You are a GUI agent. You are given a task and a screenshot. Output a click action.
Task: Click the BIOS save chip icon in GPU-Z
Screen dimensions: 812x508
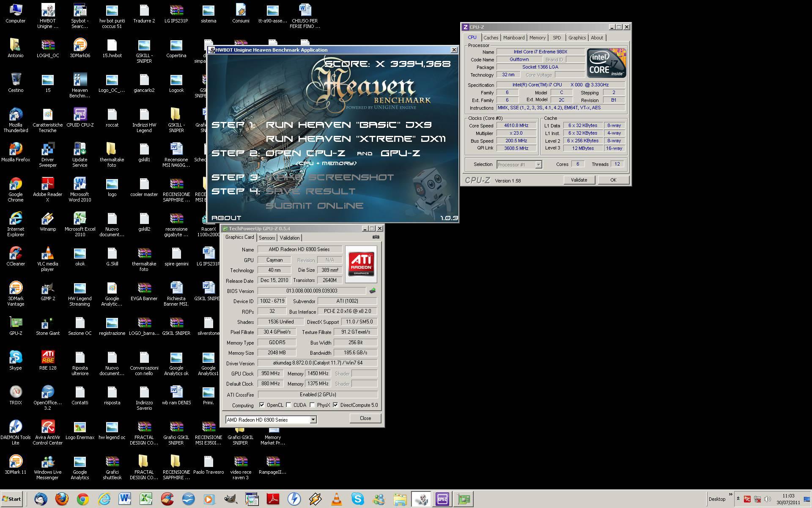[372, 291]
